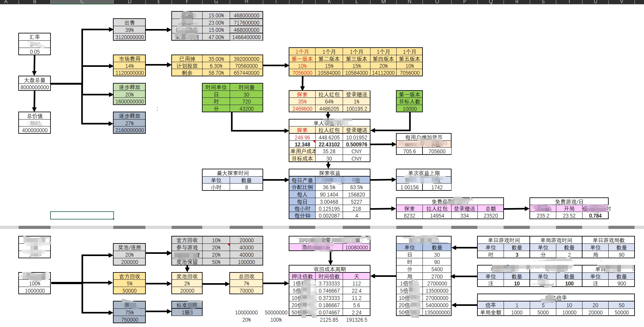Select the 47.00% percentage cell
644x327 pixels.
[216, 37]
